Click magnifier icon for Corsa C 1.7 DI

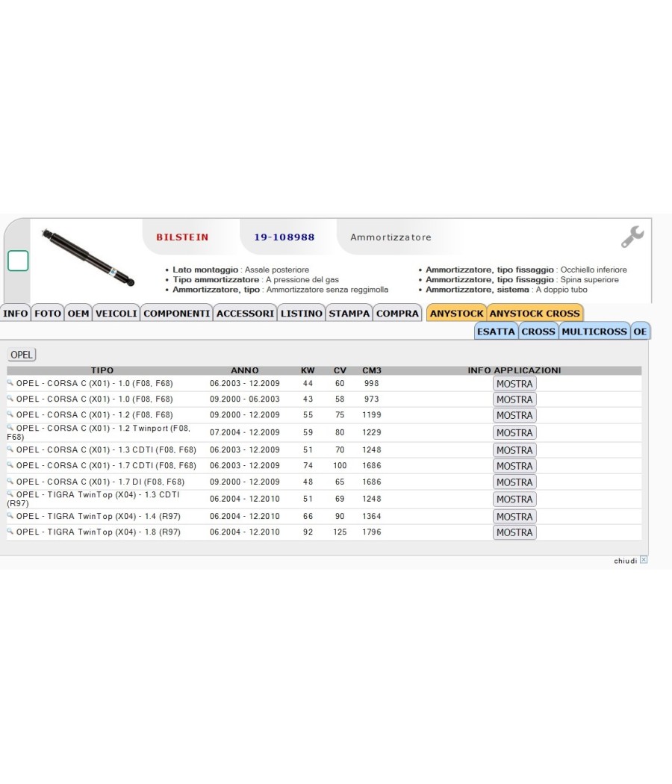pos(10,481)
